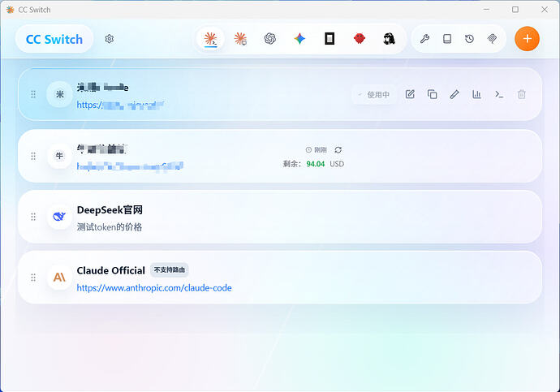This screenshot has height=392, width=560.
Task: Switch to the Gemini app tab
Action: coord(299,39)
